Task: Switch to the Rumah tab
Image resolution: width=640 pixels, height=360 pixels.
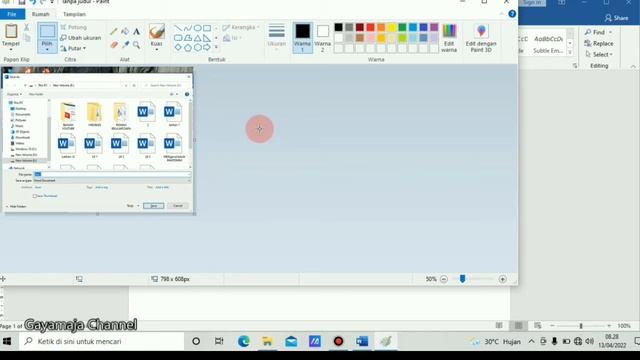Action: [40, 14]
